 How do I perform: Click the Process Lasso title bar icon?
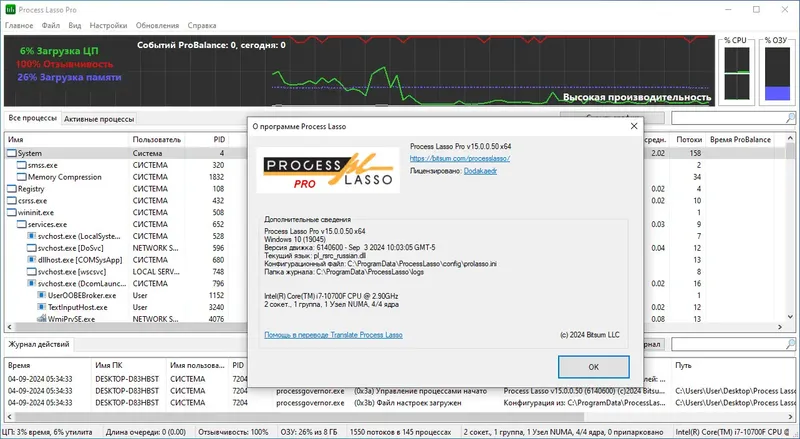(x=10, y=10)
